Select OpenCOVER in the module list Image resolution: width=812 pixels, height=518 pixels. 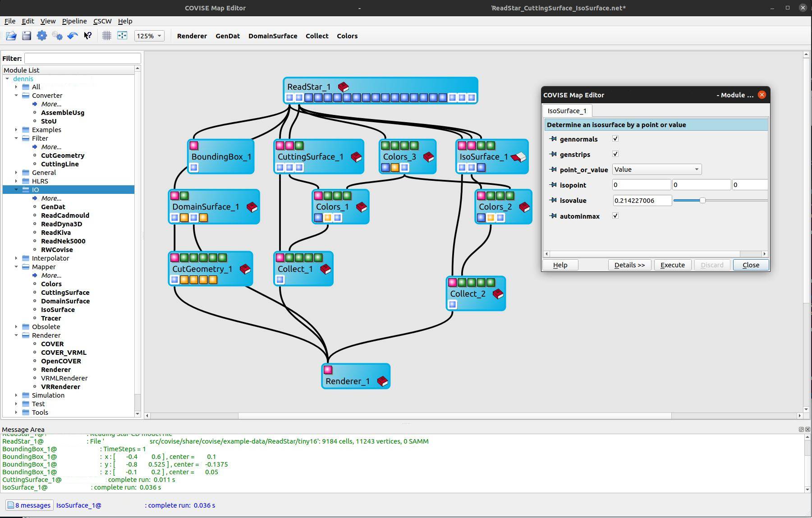tap(61, 361)
